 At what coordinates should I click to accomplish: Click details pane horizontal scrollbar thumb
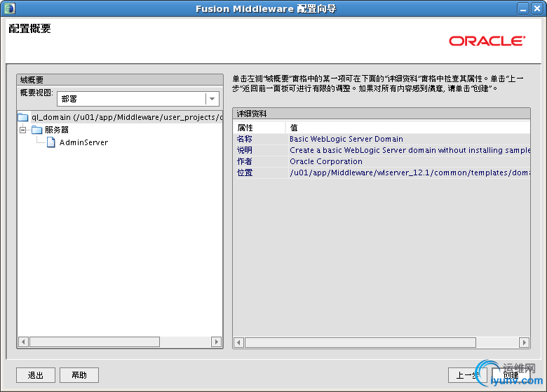[x=360, y=342]
